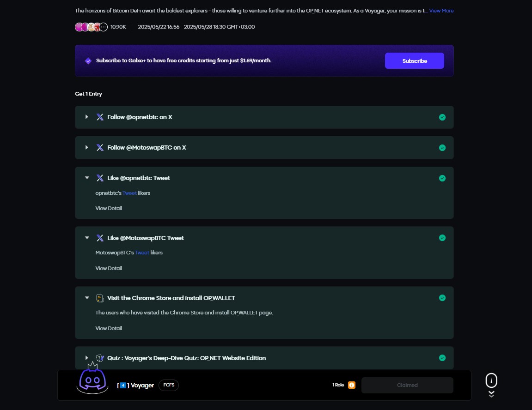
Task: Click green checkmark on Follow @opnetbtc task
Action: [x=442, y=117]
